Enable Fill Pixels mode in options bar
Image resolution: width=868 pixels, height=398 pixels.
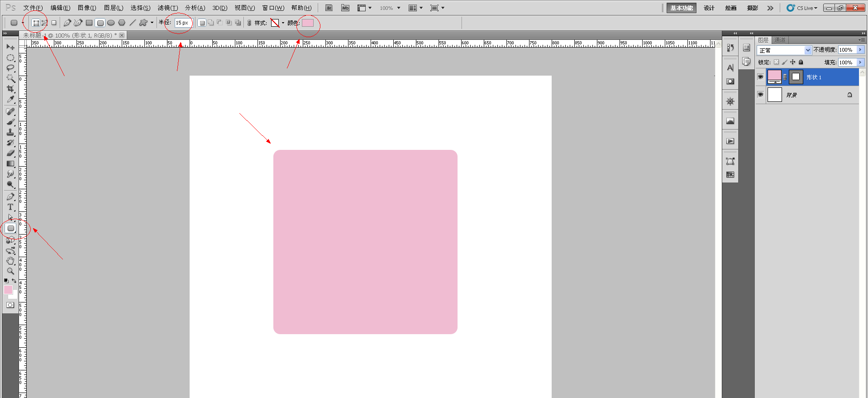[x=54, y=23]
